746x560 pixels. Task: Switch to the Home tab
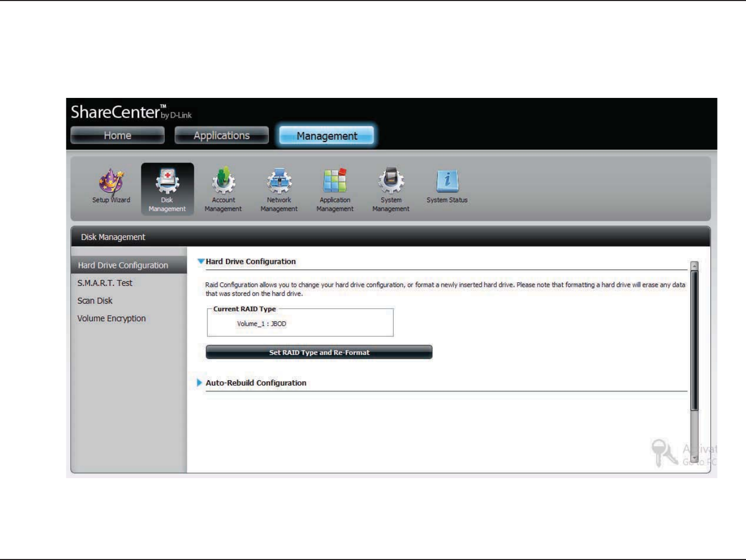point(118,135)
